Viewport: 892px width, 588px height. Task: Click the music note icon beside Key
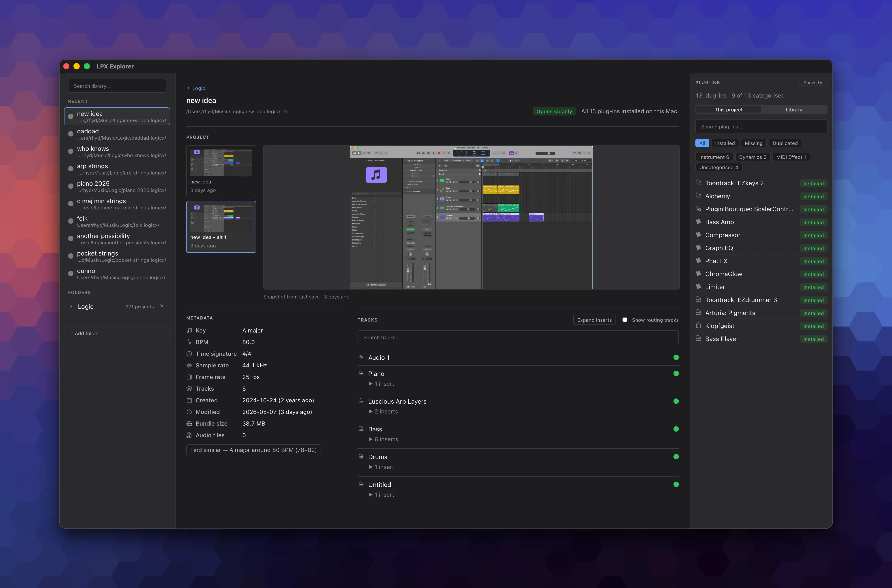189,330
